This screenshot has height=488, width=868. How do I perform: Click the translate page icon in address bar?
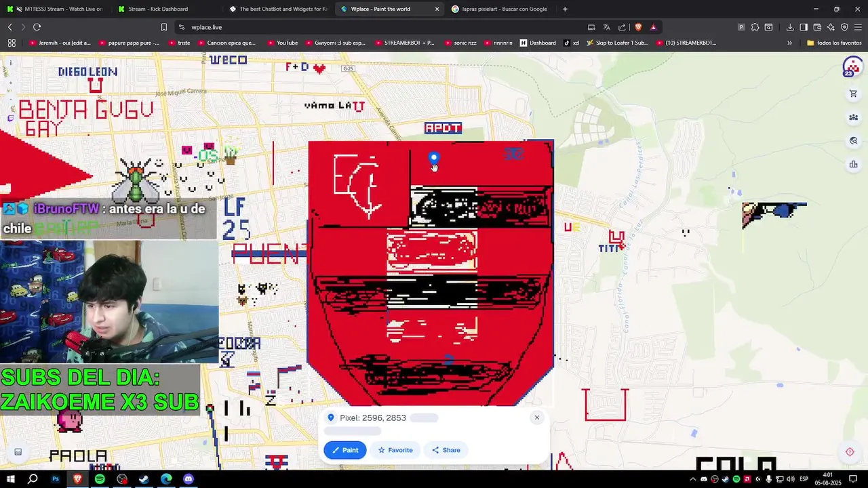pos(606,27)
